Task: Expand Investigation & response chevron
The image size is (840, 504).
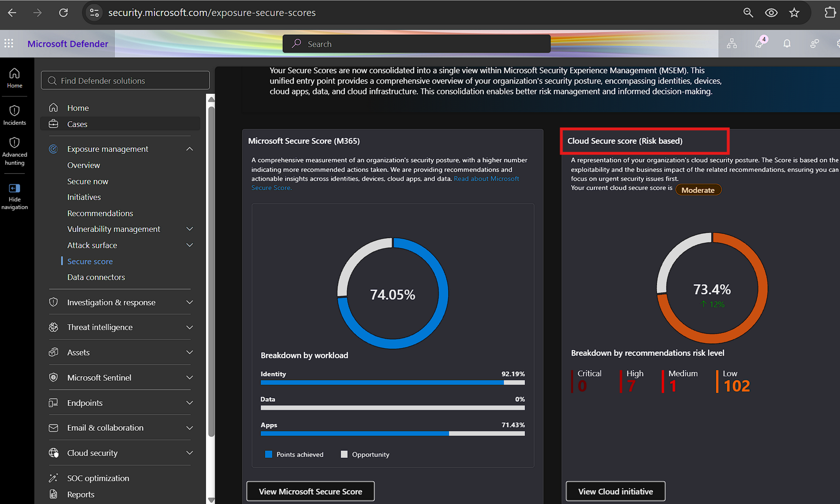Action: (189, 302)
